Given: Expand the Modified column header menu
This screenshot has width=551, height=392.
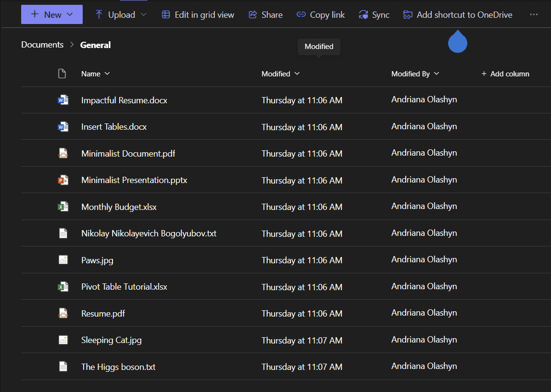Looking at the screenshot, I should coord(281,73).
